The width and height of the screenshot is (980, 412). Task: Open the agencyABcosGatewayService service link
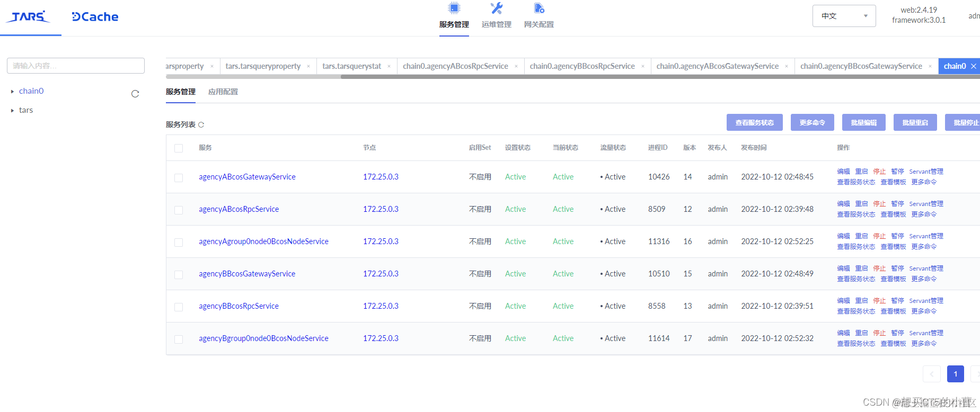click(247, 177)
